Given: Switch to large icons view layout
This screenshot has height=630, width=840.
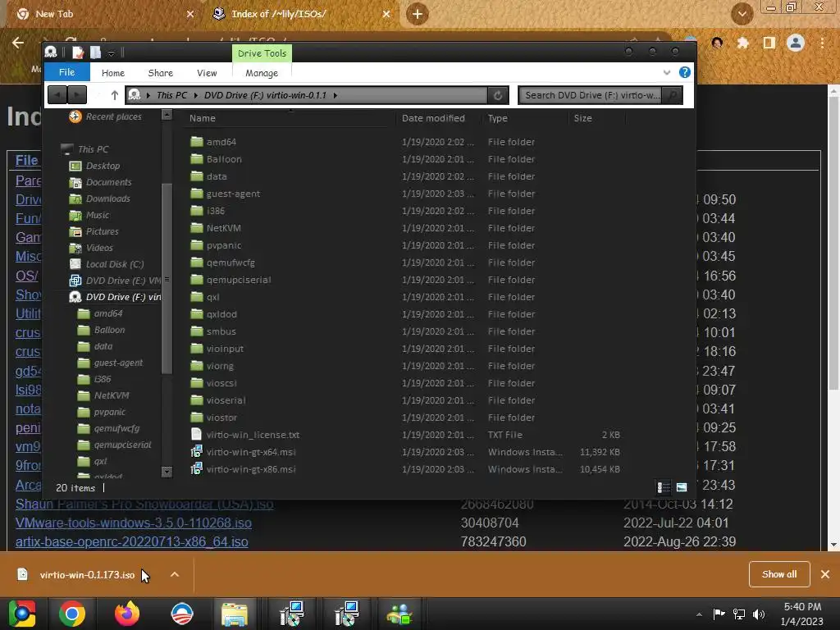Looking at the screenshot, I should 682,487.
